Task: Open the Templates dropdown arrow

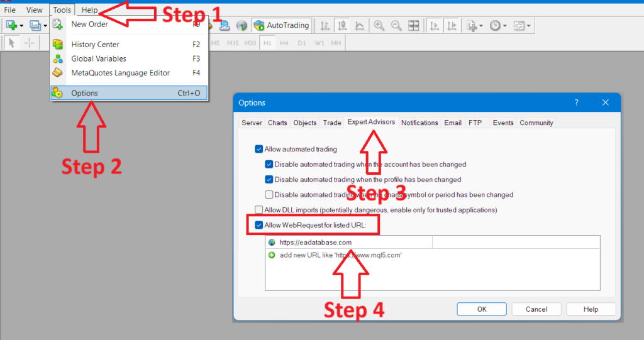Action: pyautogui.click(x=528, y=26)
